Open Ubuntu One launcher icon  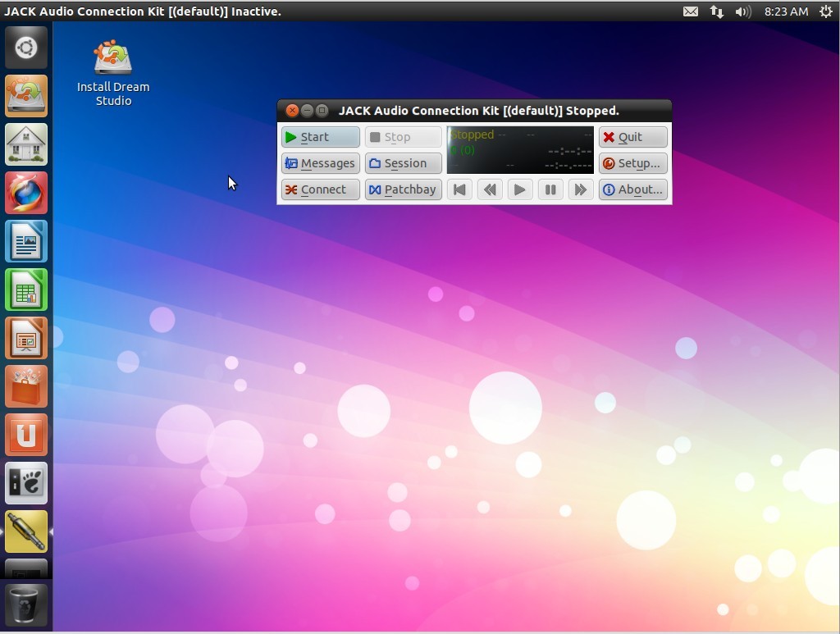coord(26,435)
